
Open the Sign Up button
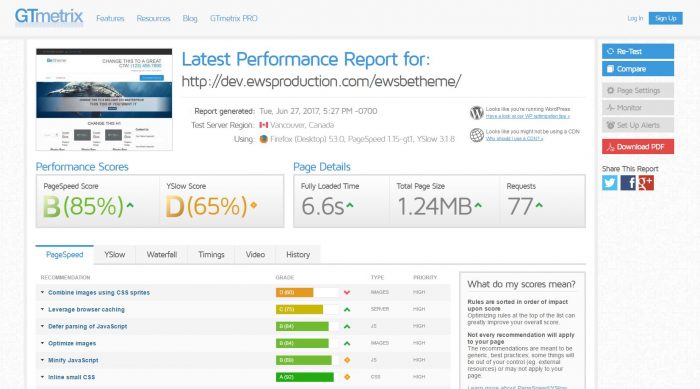point(665,18)
